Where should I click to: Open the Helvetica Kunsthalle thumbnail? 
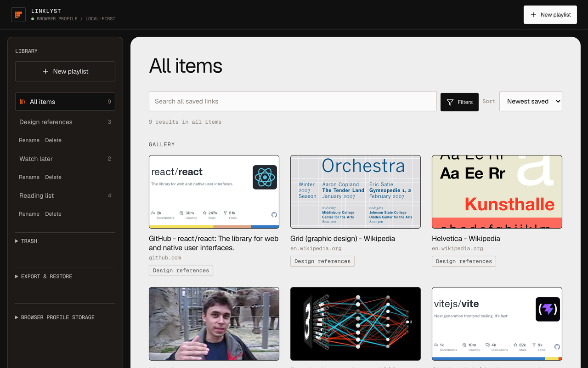(497, 192)
